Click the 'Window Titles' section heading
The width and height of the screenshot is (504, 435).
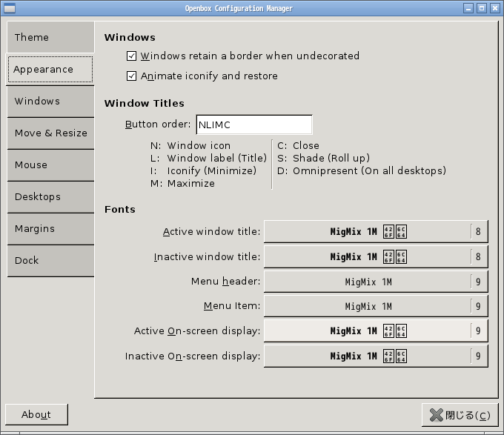[145, 103]
